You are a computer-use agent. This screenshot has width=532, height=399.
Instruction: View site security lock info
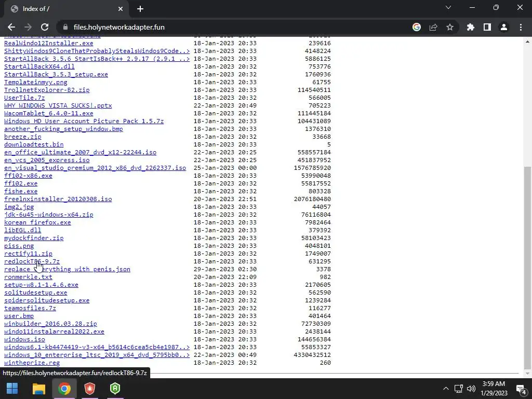click(x=66, y=27)
